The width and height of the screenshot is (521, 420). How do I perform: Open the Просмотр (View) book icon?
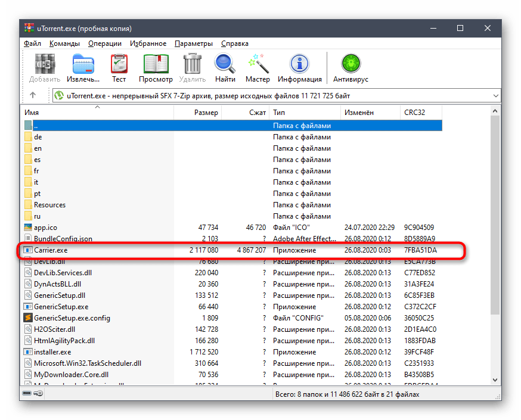click(x=156, y=64)
